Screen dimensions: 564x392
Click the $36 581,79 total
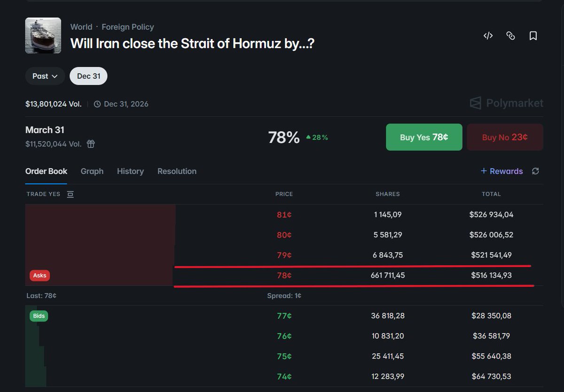[x=491, y=336]
